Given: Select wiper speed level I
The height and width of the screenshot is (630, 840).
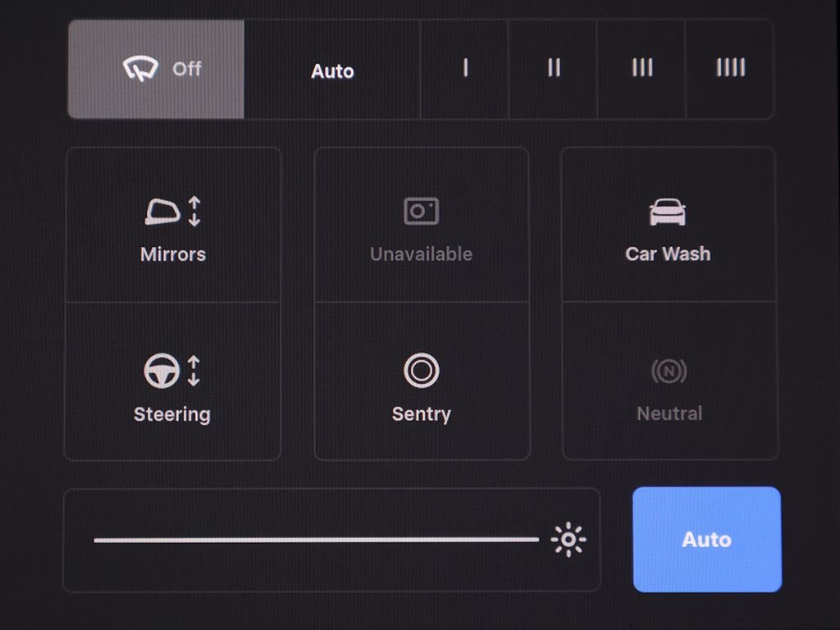Looking at the screenshot, I should point(465,69).
